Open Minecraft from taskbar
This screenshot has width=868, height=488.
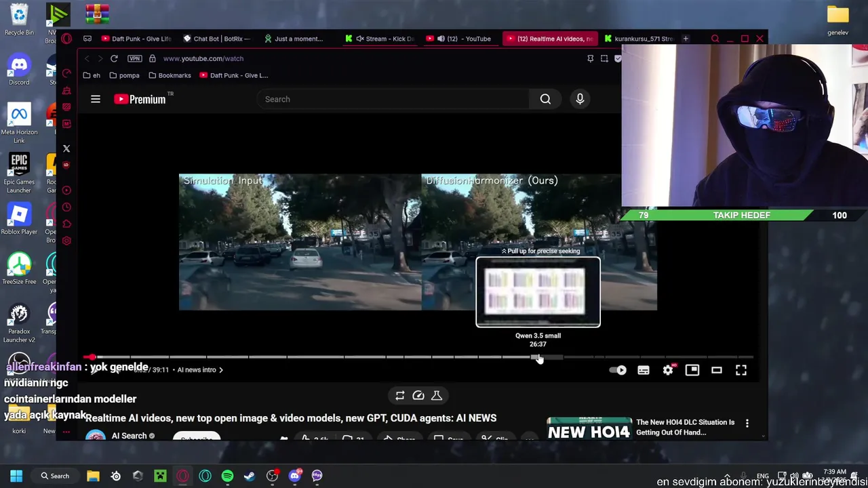tap(160, 476)
